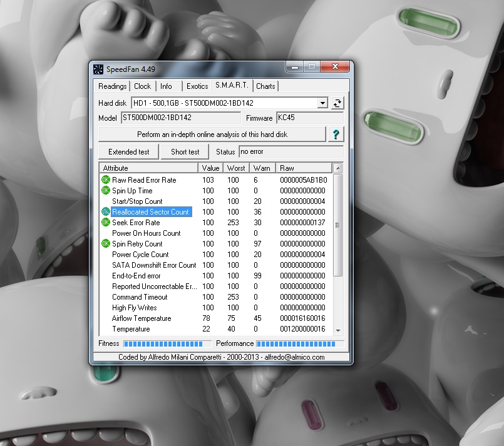This screenshot has width=504, height=446.
Task: Click the alfredo@almico.com credit text
Action: pos(294,357)
